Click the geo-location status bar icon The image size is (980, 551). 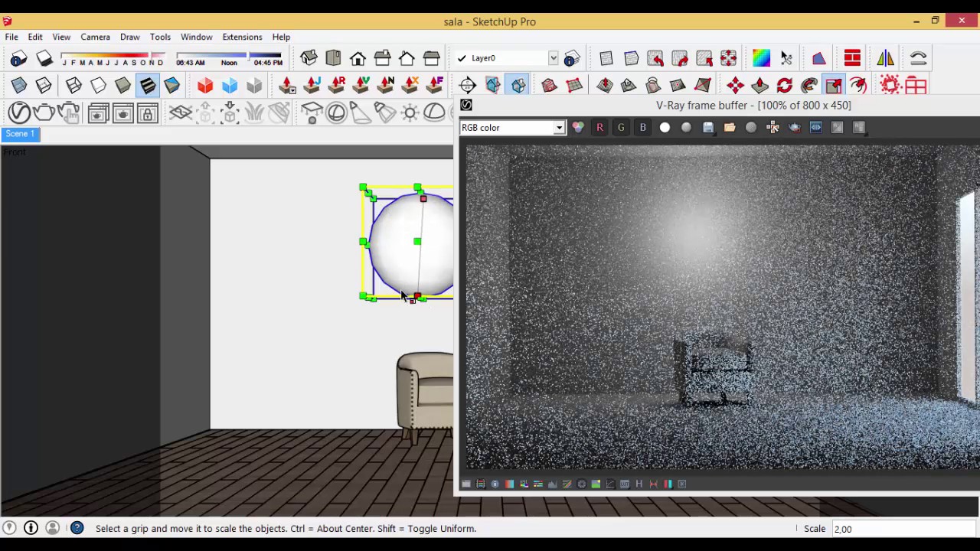[x=9, y=528]
